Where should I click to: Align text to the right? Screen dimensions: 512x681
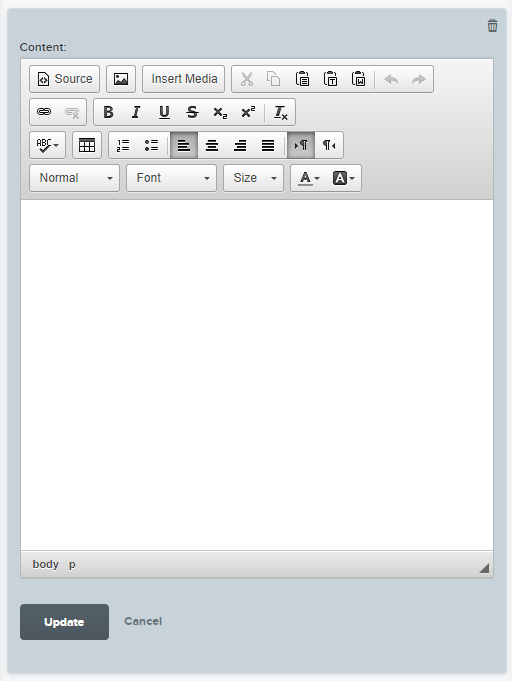[240, 145]
